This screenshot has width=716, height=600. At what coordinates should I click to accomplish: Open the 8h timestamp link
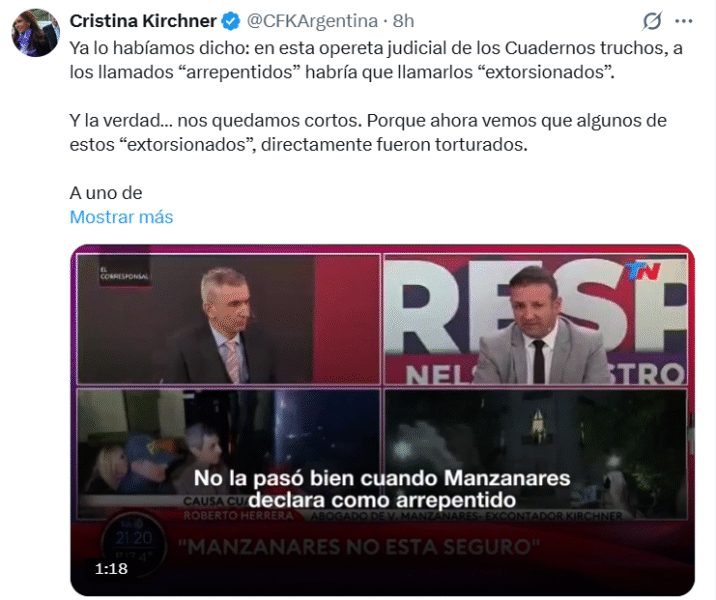[x=403, y=21]
